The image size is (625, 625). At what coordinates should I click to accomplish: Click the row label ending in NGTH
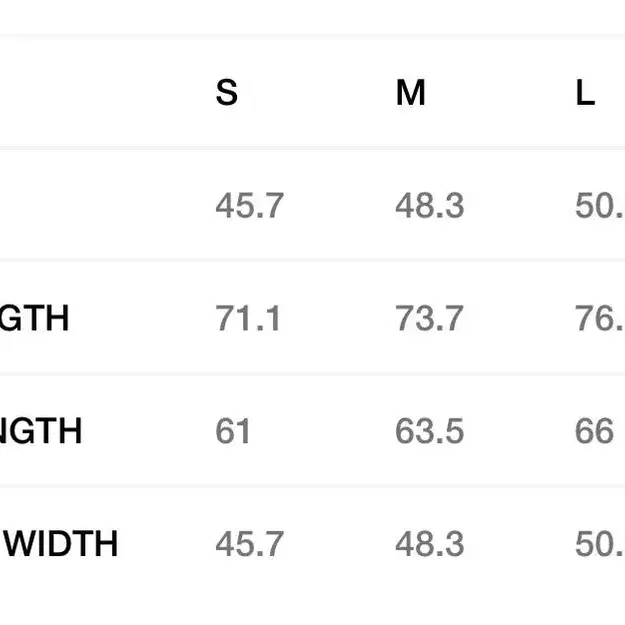41,431
